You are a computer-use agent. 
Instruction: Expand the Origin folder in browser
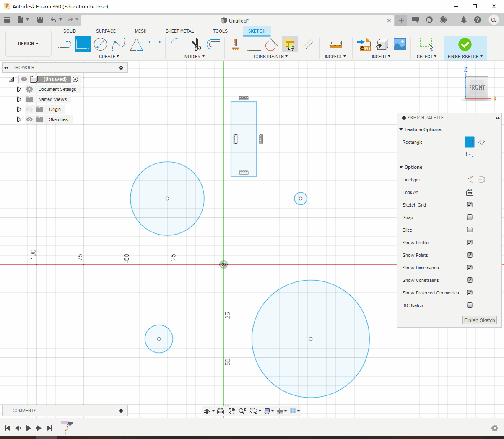[x=19, y=109]
